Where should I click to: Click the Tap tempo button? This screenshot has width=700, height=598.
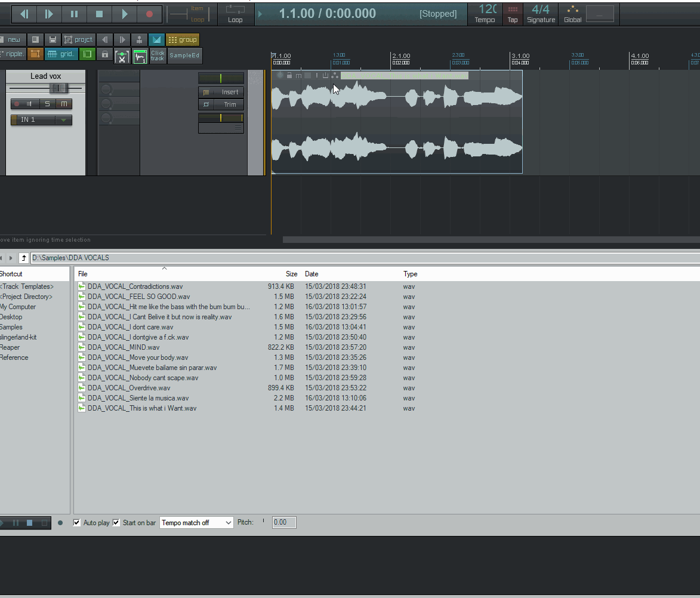(x=512, y=13)
